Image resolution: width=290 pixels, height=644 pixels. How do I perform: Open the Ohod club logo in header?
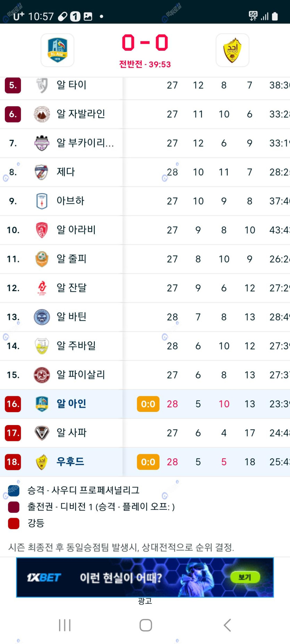click(x=232, y=50)
